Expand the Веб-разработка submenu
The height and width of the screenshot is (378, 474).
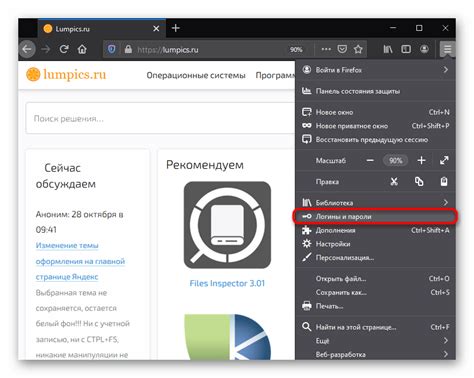pyautogui.click(x=375, y=354)
